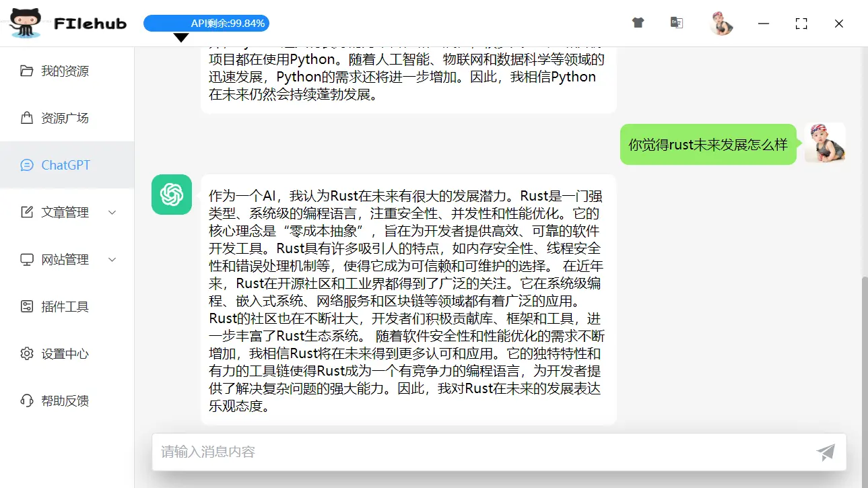
Task: Click the ChatGPT logo avatar in chat
Action: pyautogui.click(x=172, y=195)
